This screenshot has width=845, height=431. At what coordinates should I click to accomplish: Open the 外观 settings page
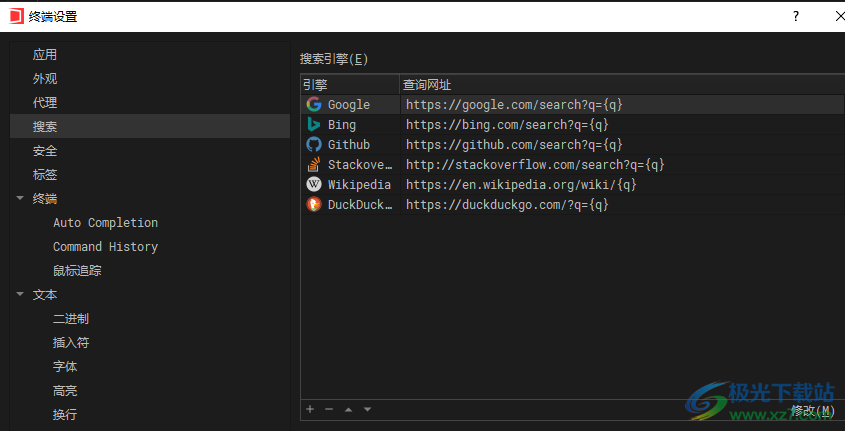pos(45,79)
